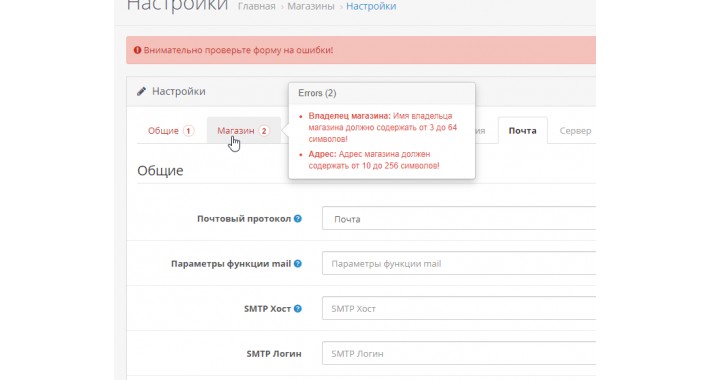Show help for Почтовый протокол
This screenshot has width=710, height=380.
point(297,218)
